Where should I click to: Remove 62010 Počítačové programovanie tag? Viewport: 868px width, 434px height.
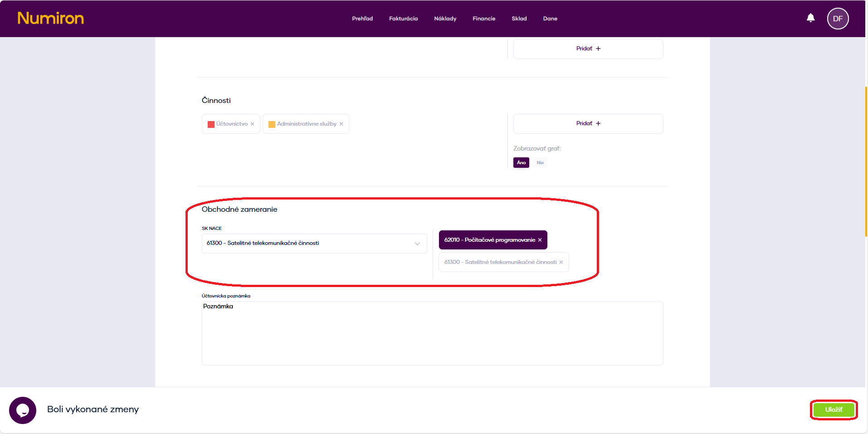(540, 240)
